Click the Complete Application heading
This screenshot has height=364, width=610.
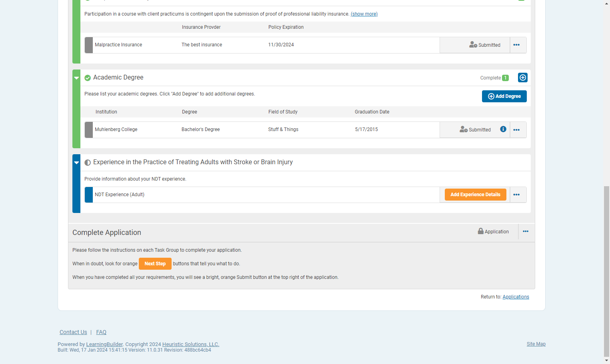click(x=107, y=233)
